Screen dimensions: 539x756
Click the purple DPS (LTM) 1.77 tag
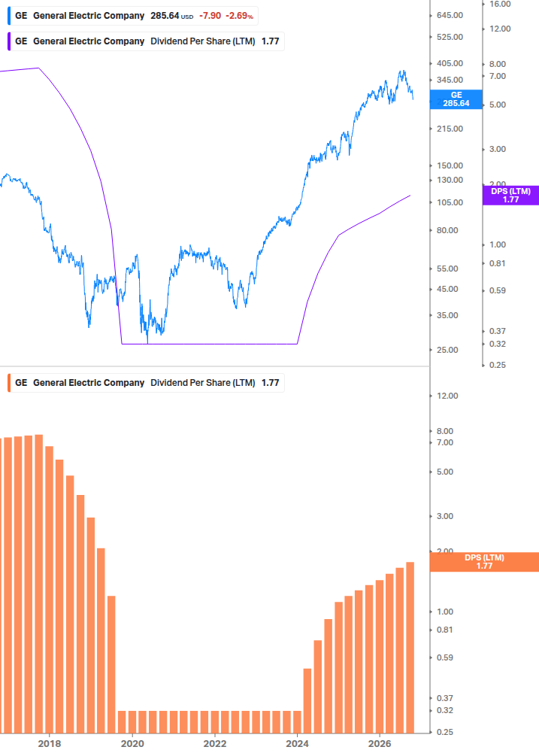[510, 196]
